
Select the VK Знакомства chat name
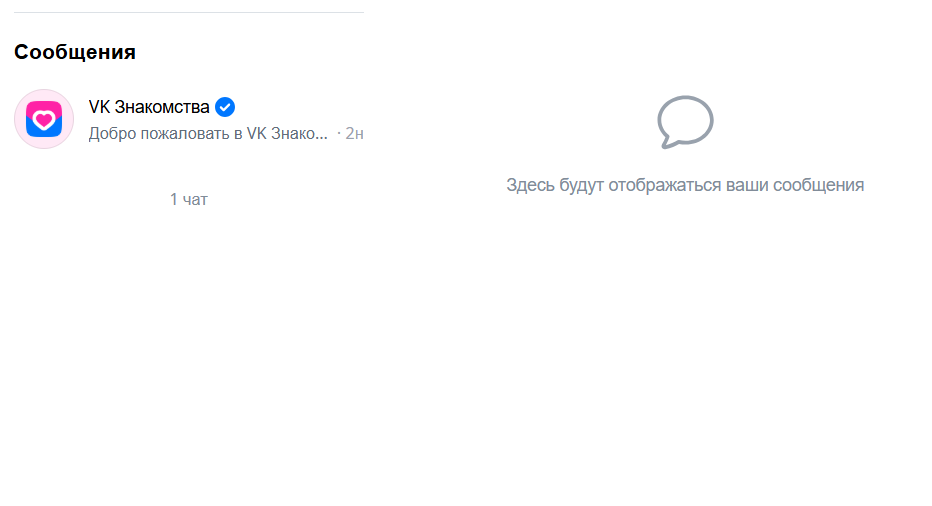click(149, 107)
